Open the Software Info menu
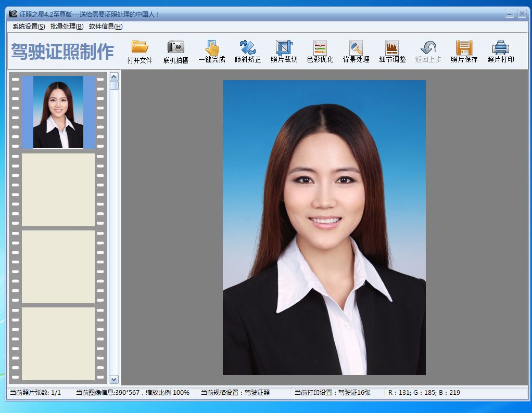This screenshot has height=413, width=532. (106, 27)
